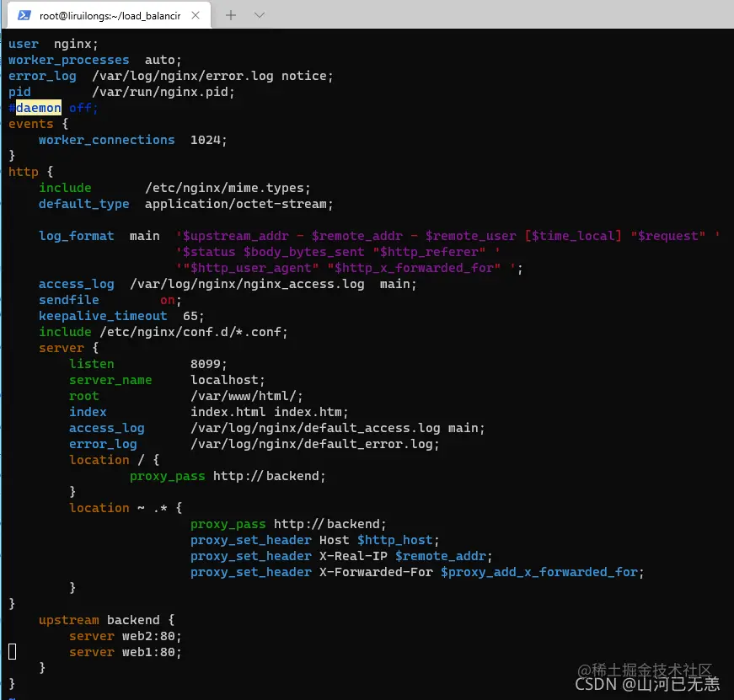Viewport: 734px width, 700px height.
Task: Click '/etc/nginx/conf.d/*.conf;' include path
Action: coord(193,332)
